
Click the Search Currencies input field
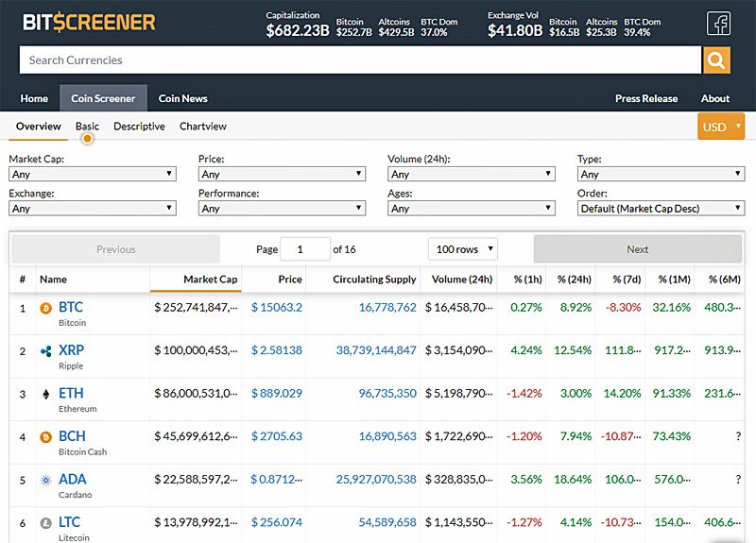(x=360, y=60)
